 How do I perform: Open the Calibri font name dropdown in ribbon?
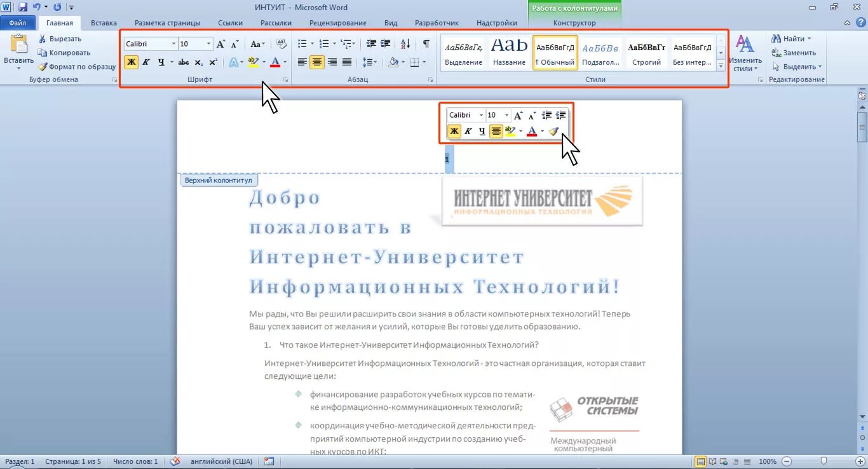pyautogui.click(x=173, y=44)
